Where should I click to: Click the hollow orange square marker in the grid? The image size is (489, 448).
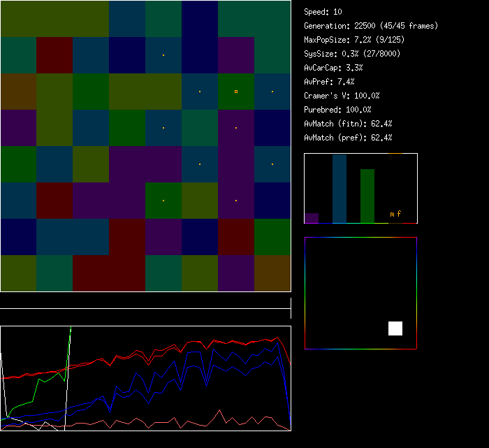(236, 92)
